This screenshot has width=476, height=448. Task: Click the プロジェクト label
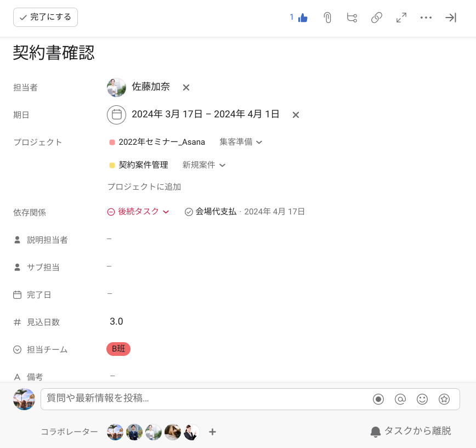38,142
